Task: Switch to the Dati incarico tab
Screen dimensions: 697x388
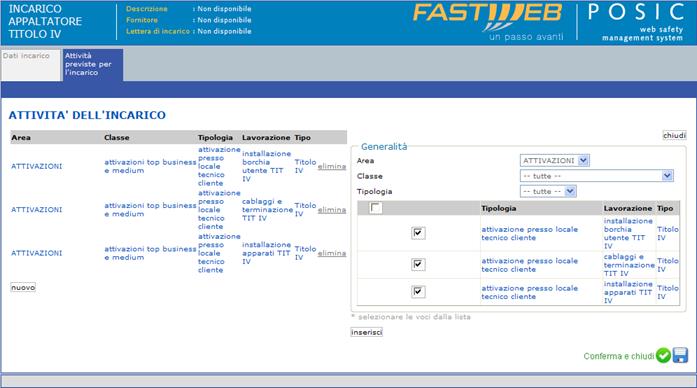Action: pyautogui.click(x=30, y=65)
